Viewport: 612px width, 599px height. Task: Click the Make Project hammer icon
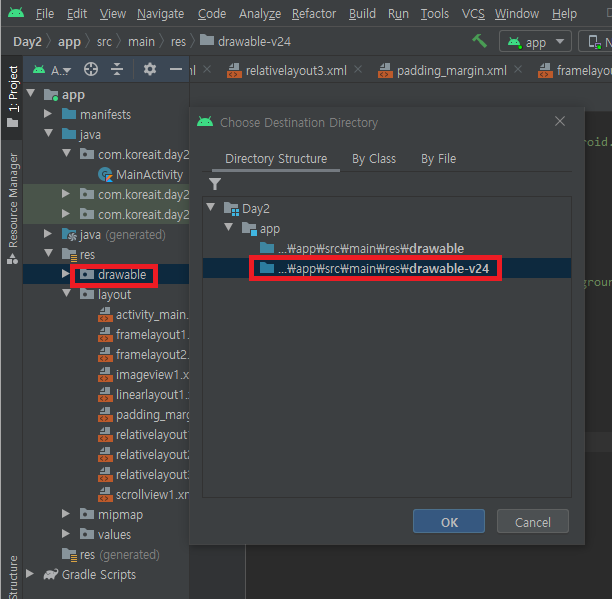(479, 41)
